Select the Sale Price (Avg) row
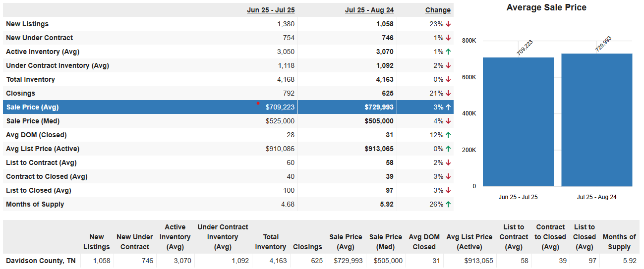This screenshot has height=269, width=644. pyautogui.click(x=228, y=107)
